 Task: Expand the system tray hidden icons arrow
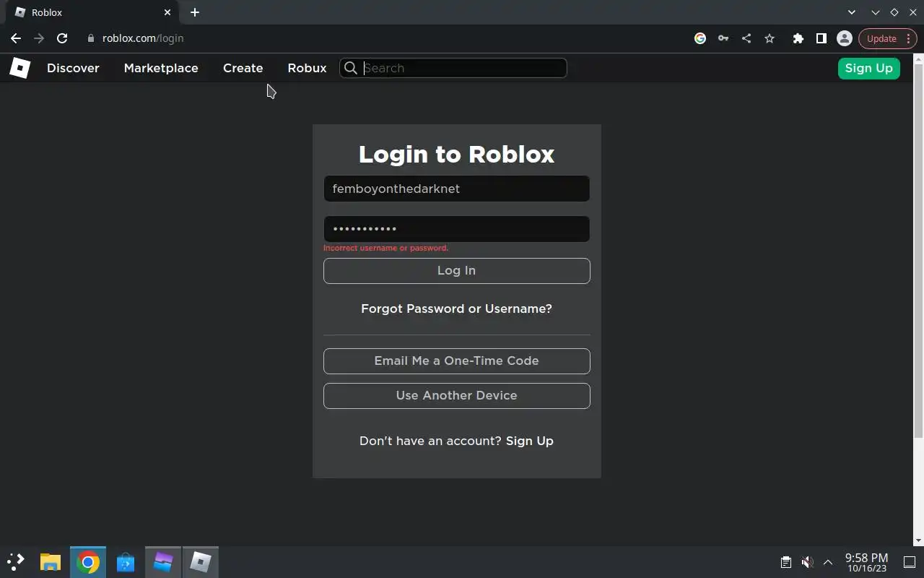828,562
